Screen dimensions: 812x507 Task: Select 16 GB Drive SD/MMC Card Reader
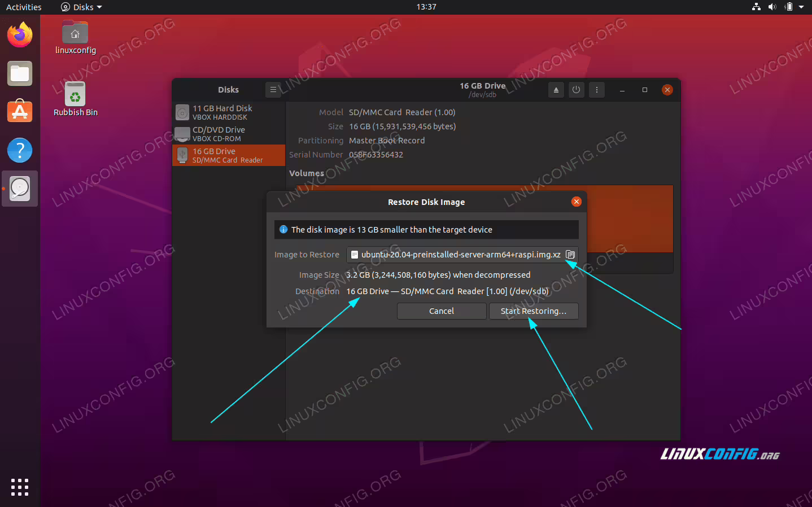[229, 155]
